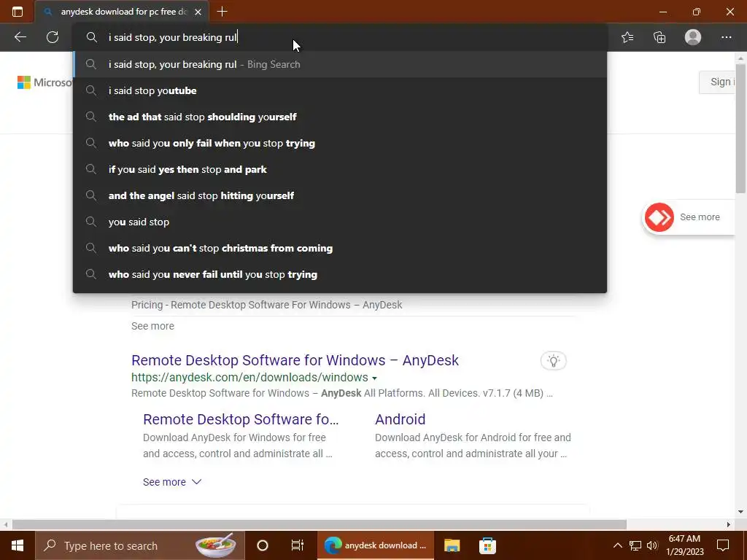
Task: Open the Collections icon
Action: point(659,37)
